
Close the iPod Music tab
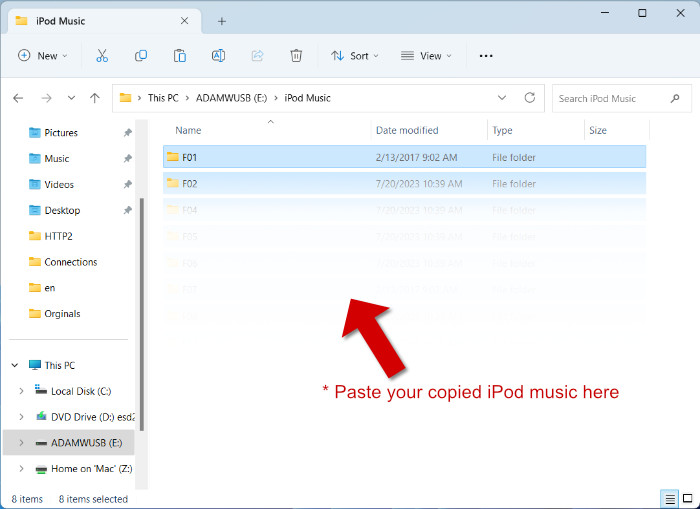tap(184, 21)
